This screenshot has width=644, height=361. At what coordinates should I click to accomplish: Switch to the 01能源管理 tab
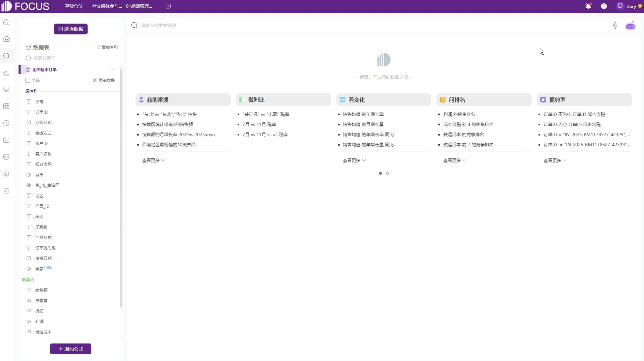[139, 6]
